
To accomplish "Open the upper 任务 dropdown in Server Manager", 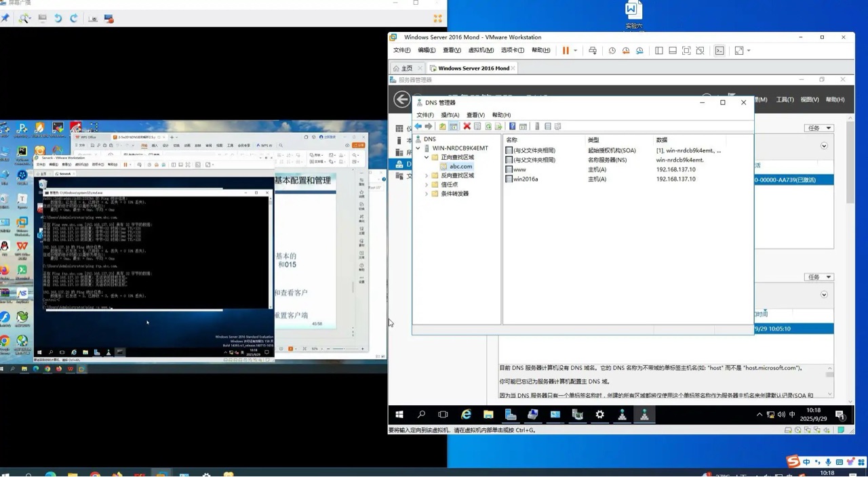I will click(x=818, y=128).
